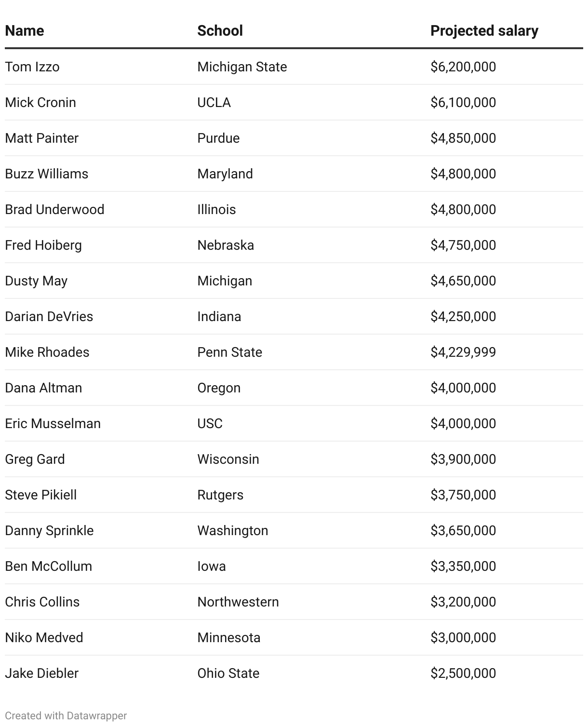The image size is (588, 727).
Task: Click the School column header
Action: 220,31
